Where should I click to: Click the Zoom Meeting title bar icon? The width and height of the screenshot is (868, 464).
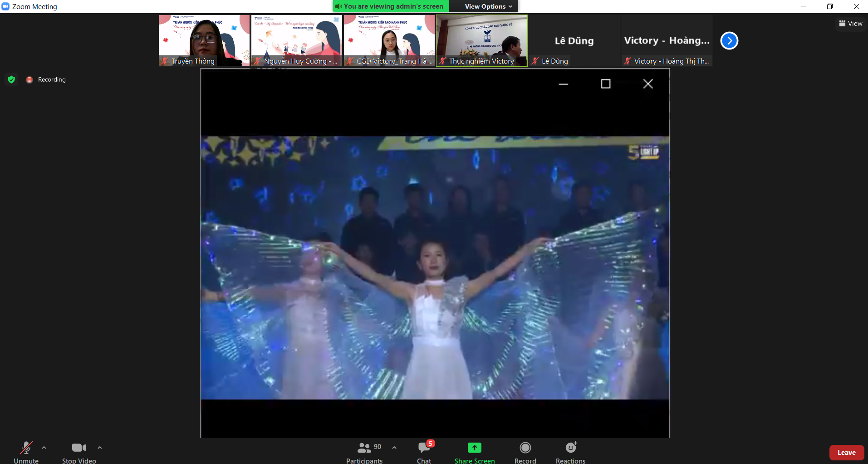(x=5, y=6)
